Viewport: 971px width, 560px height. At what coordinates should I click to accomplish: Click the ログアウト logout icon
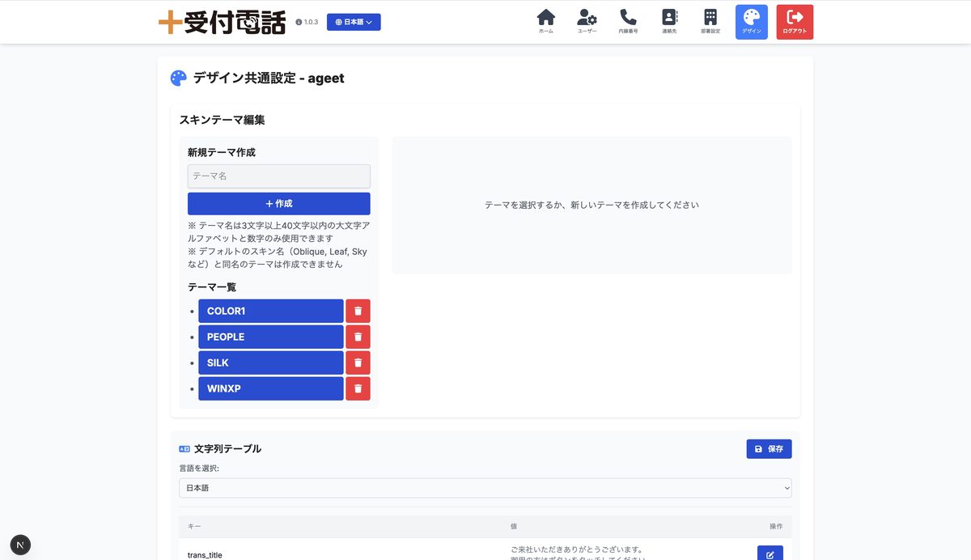pos(795,22)
